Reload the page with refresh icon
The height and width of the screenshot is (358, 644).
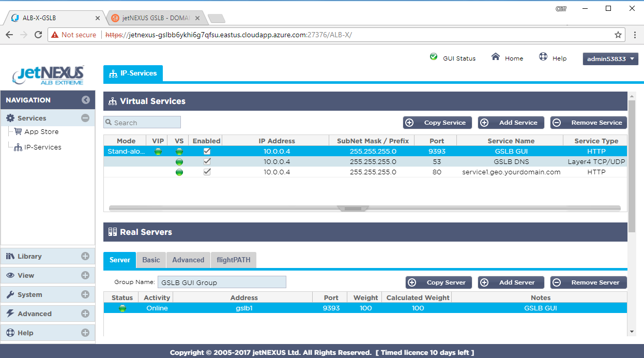(38, 35)
